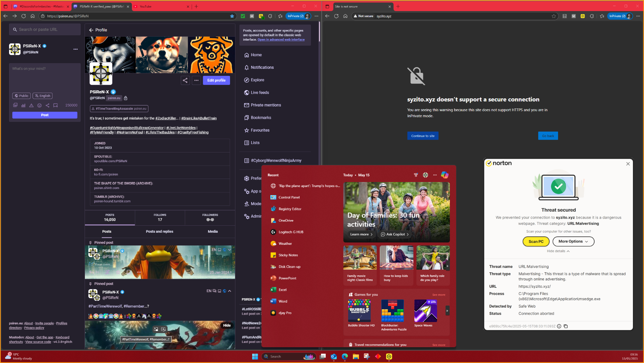The image size is (644, 363).
Task: Click the lock icon beside psiren.eu
Action: [x=126, y=98]
